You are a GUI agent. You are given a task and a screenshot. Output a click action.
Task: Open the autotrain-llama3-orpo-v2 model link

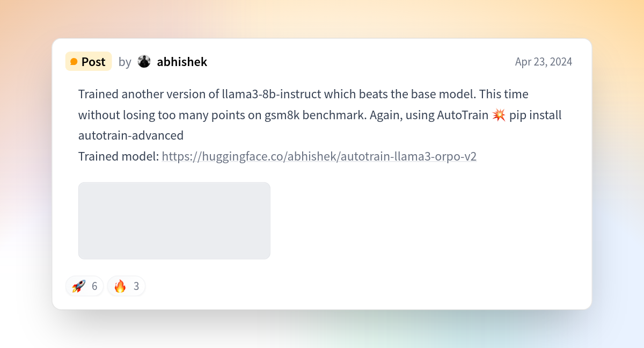tap(319, 156)
